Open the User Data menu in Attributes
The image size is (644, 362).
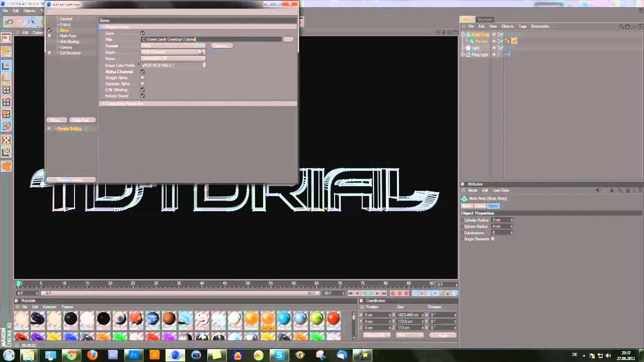501,191
